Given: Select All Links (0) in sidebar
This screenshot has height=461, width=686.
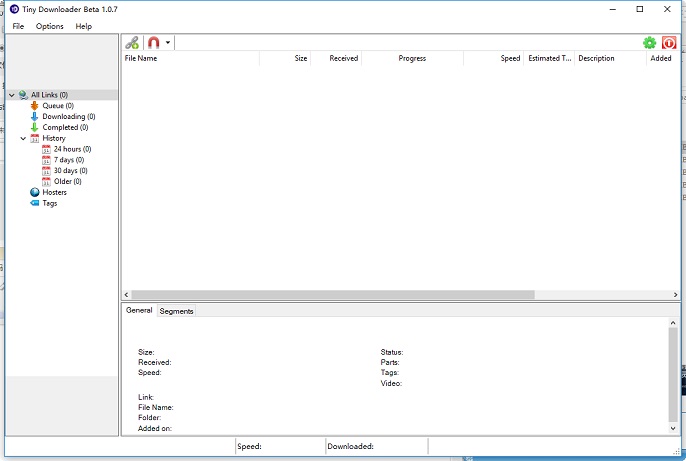Looking at the screenshot, I should click(49, 95).
